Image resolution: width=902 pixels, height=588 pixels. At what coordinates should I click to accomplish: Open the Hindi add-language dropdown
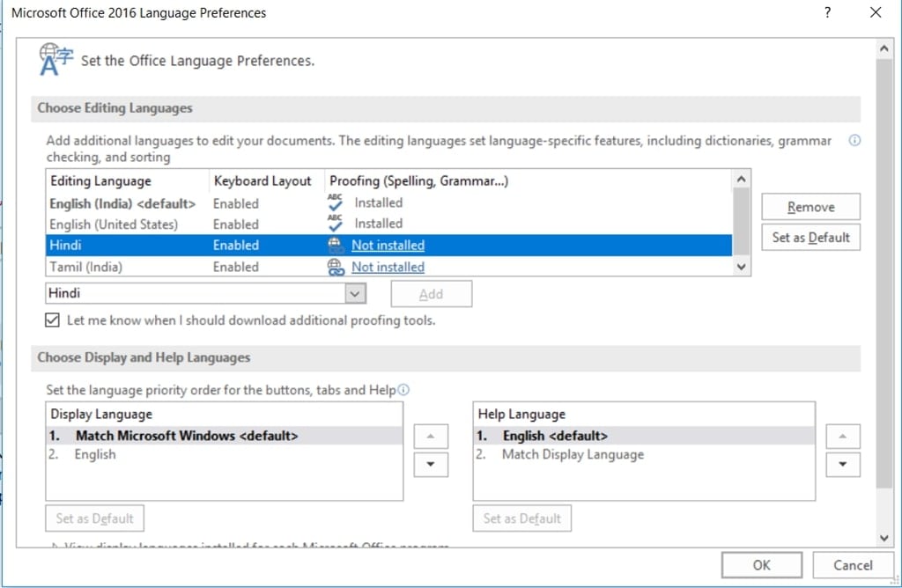coord(355,293)
